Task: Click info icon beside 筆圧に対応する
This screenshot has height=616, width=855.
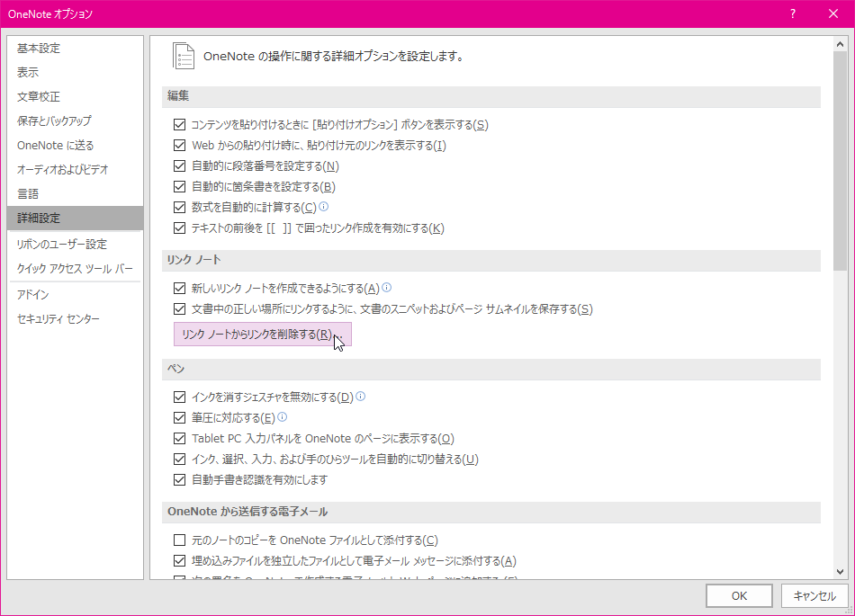Action: click(282, 416)
